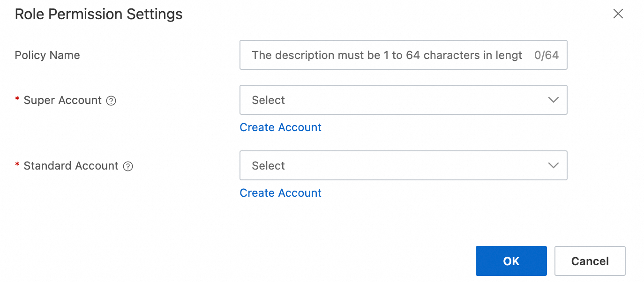This screenshot has height=282, width=644.
Task: Confirm settings with the OK button
Action: pos(511,261)
